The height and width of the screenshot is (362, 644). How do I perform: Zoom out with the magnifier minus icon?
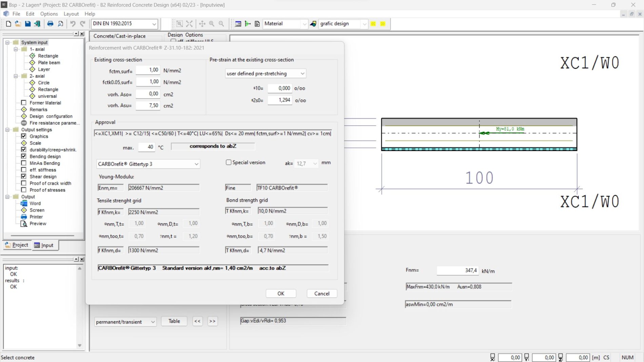coord(221,24)
